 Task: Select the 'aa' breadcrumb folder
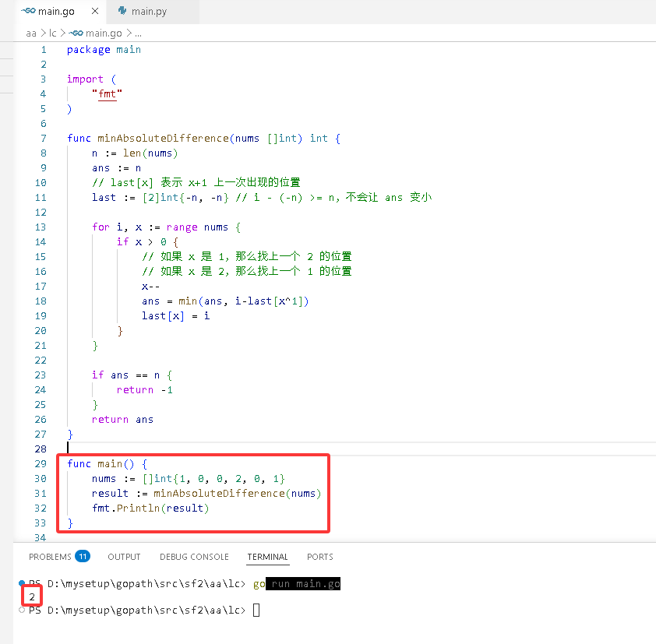[x=31, y=33]
